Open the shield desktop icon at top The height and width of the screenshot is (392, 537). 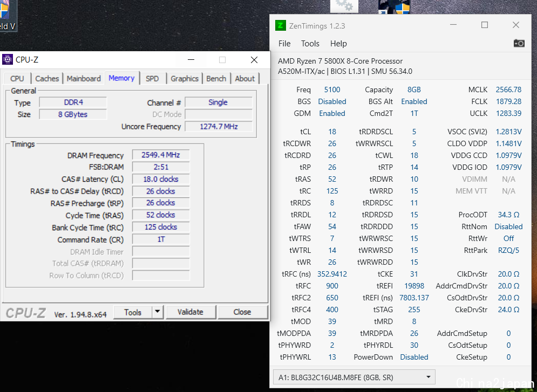394,6
